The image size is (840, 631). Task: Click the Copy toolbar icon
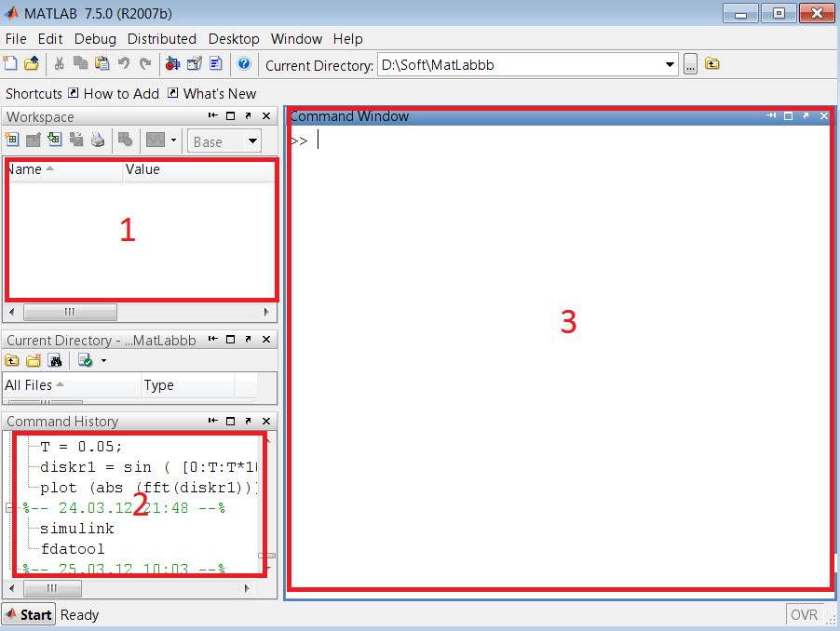(x=80, y=63)
